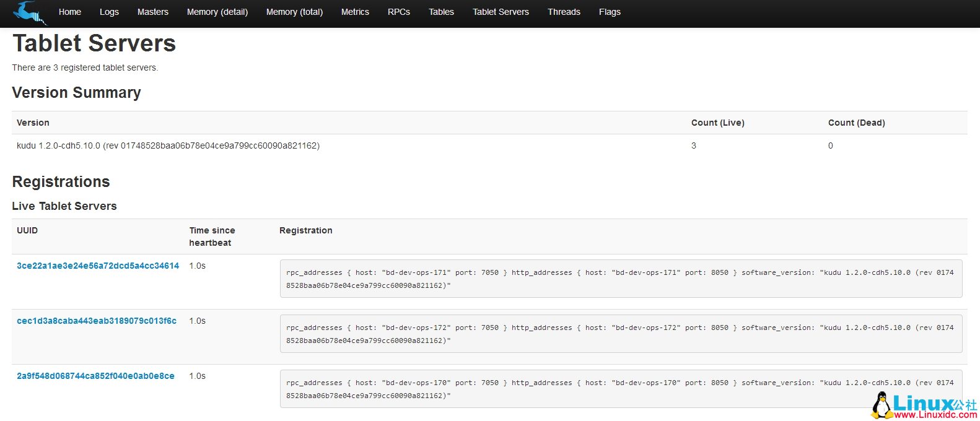Open the Flags page
The height and width of the screenshot is (421, 980).
[610, 12]
